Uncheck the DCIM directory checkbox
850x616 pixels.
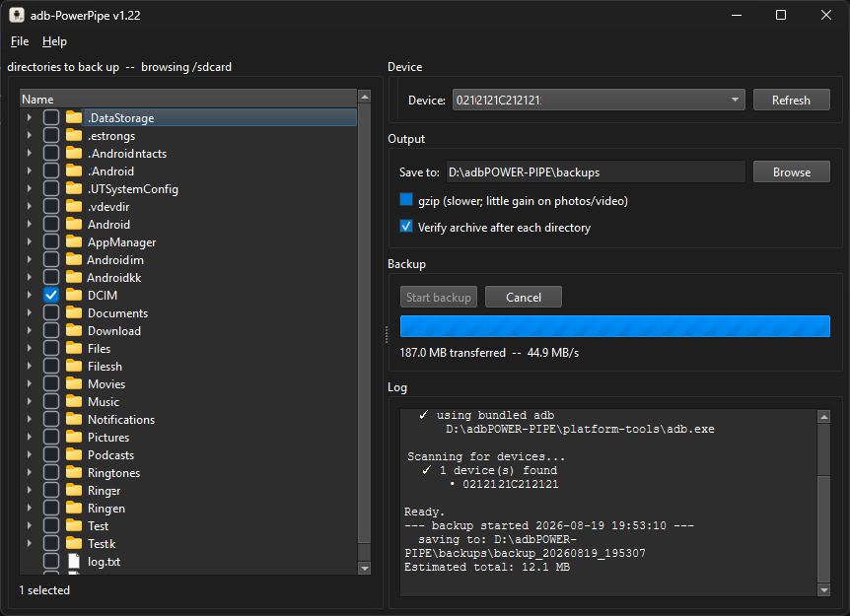(51, 296)
